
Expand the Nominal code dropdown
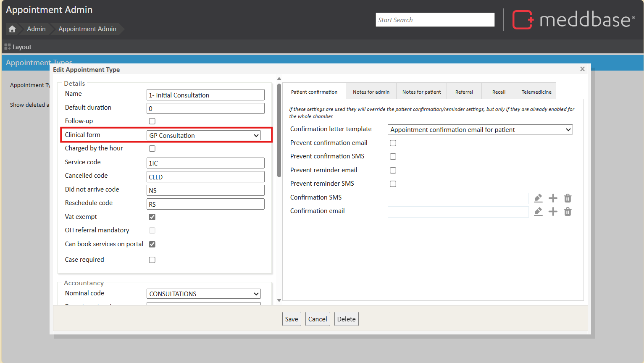204,294
